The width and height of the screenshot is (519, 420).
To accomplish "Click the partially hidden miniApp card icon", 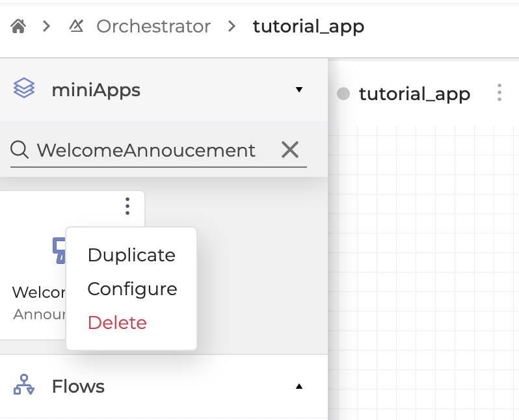I will (x=59, y=248).
